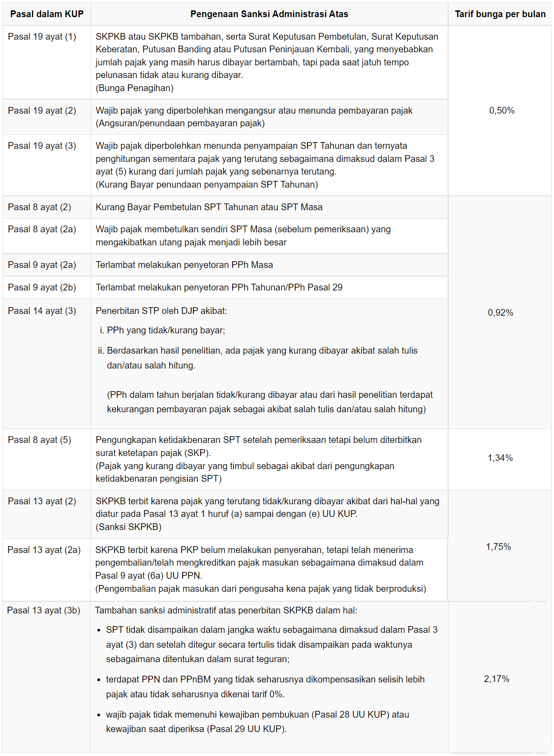Click the 0,50% interest rate cell
The image size is (554, 756).
pos(502,111)
